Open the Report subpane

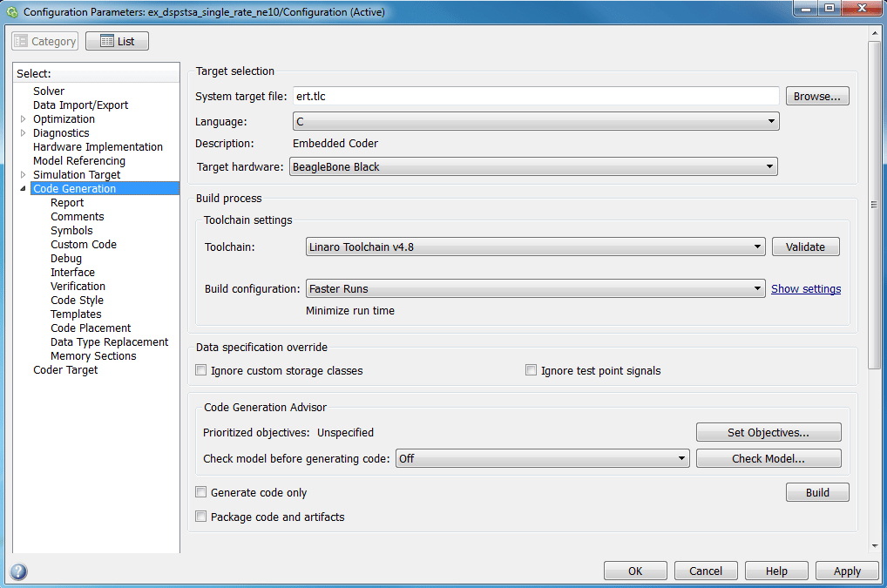coord(67,202)
